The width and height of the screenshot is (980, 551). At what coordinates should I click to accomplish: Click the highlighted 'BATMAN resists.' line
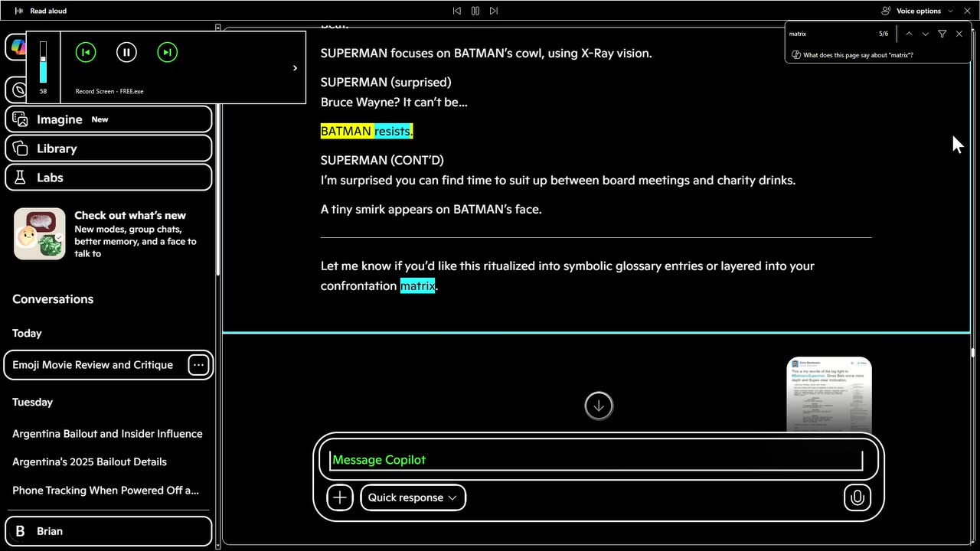point(367,131)
